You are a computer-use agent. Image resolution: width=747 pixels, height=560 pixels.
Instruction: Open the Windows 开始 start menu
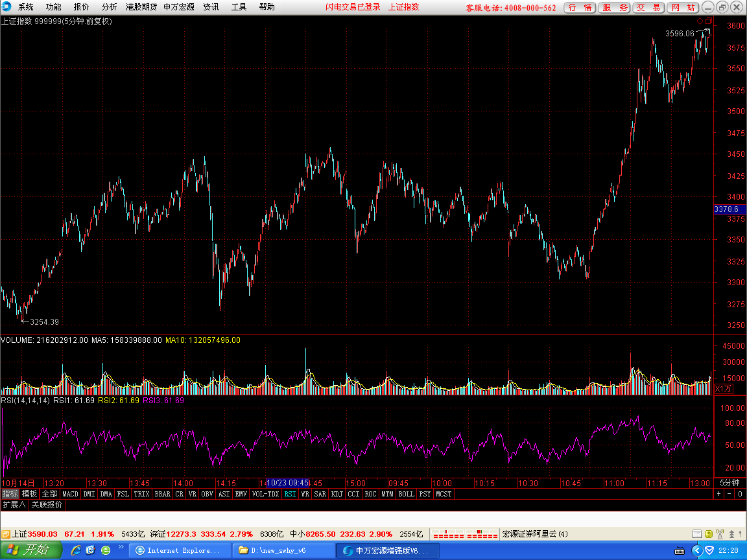coord(31,550)
